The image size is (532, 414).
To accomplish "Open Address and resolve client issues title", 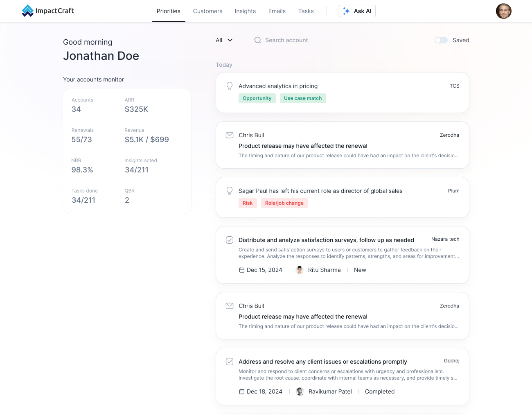I will tap(323, 362).
